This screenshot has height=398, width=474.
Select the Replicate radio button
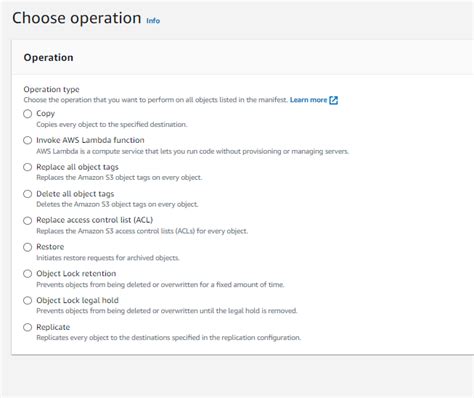[28, 327]
